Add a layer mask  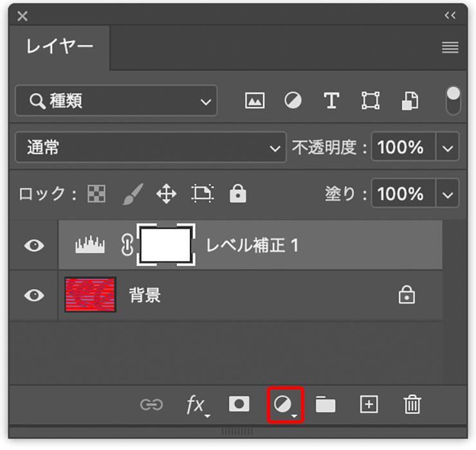coord(239,404)
